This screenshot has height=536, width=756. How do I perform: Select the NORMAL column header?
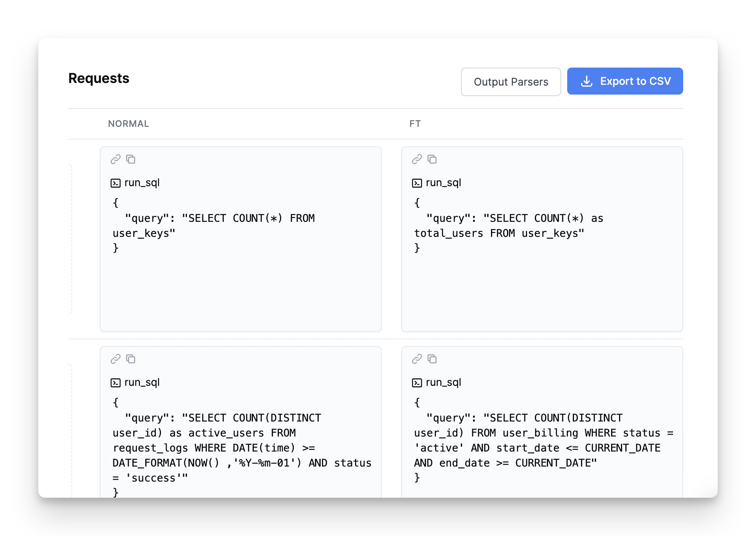click(128, 123)
